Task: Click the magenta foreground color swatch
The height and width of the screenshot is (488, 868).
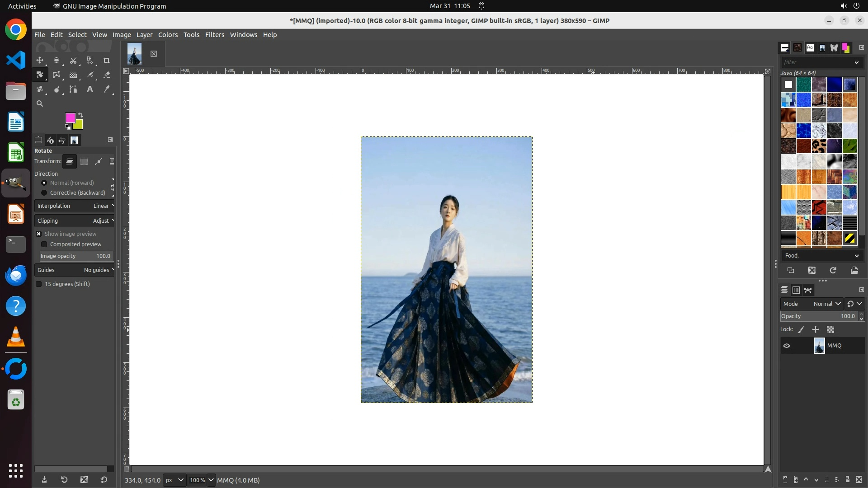Action: point(69,117)
